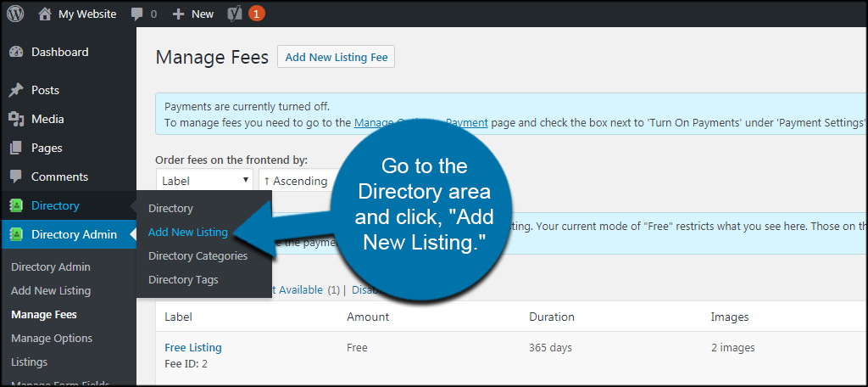Open the comments bubble icon in admin bar
The width and height of the screenshot is (868, 387).
coord(138,14)
